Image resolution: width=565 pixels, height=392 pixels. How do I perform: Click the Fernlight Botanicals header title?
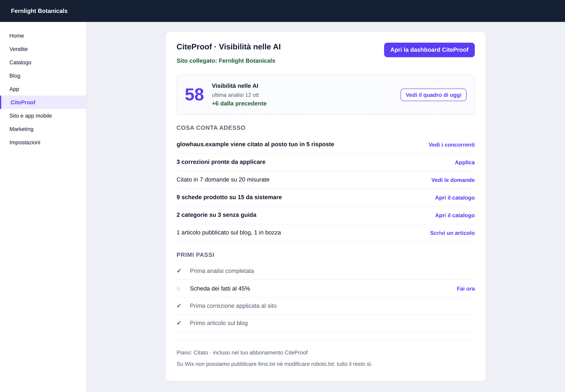tap(39, 11)
